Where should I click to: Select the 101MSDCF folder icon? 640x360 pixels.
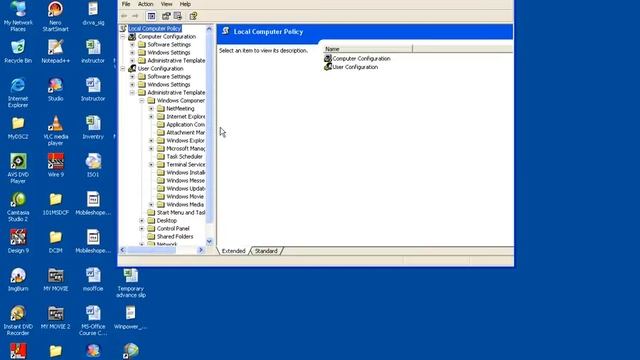[x=56, y=204]
